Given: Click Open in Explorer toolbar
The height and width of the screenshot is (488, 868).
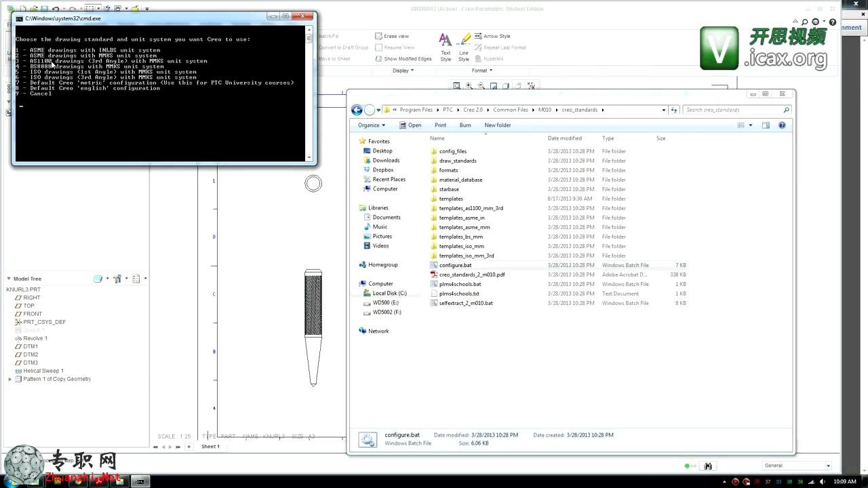Looking at the screenshot, I should [410, 125].
